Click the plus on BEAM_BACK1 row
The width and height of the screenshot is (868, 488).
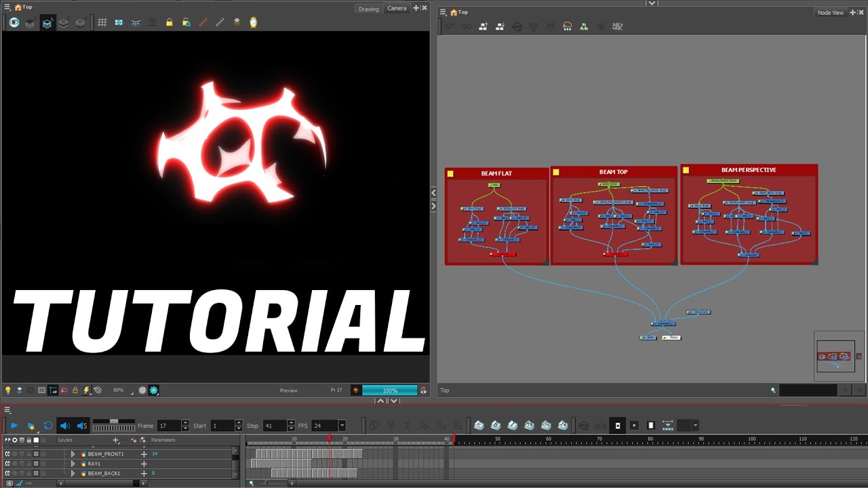(x=144, y=473)
